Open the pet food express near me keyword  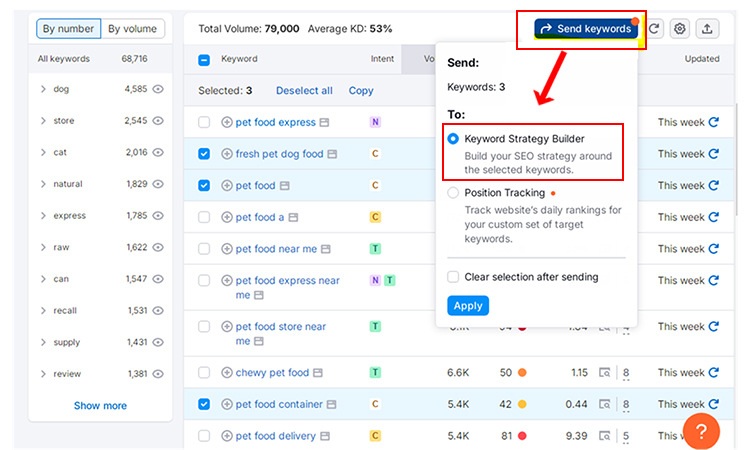[x=287, y=287]
